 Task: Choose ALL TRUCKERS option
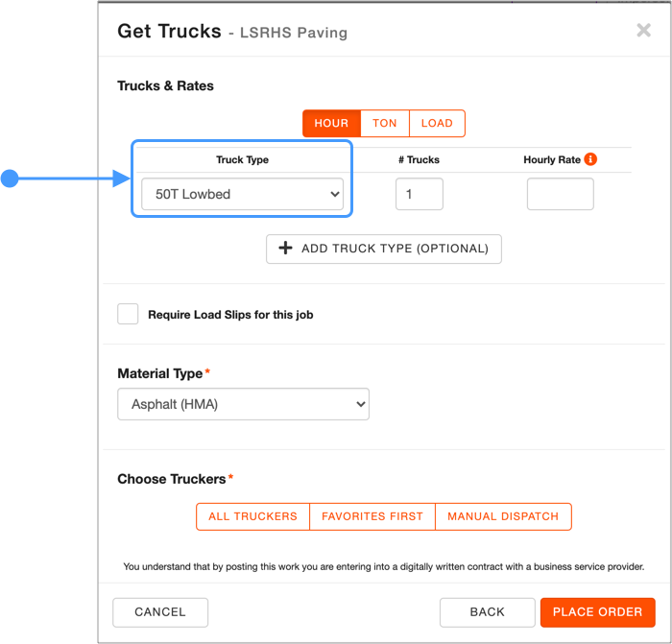tap(252, 516)
